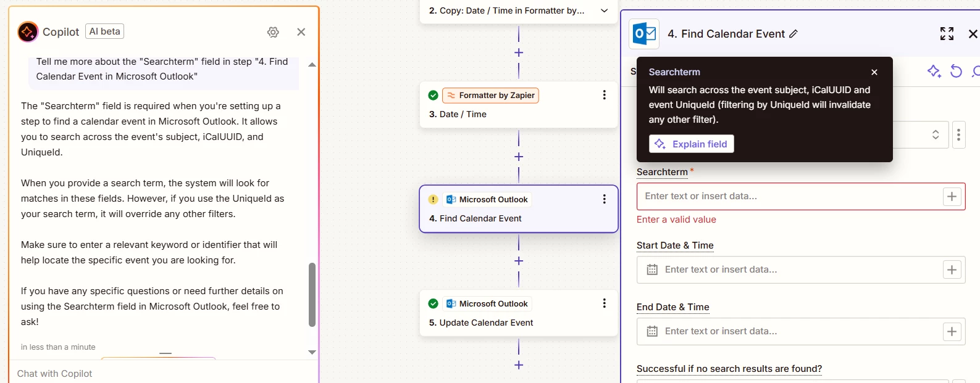Viewport: 980px width, 383px height.
Task: Click Microsoft Outlook badge on step 4
Action: [487, 199]
